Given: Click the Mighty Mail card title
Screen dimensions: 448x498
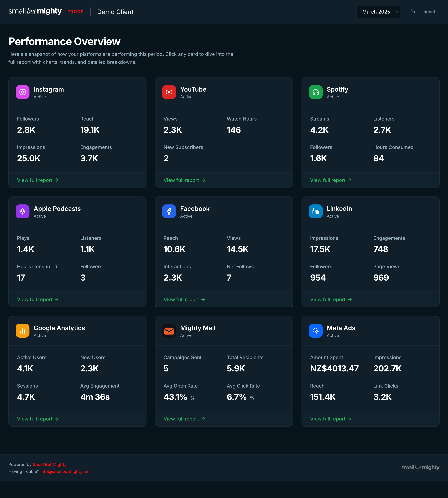Looking at the screenshot, I should click(x=198, y=328).
